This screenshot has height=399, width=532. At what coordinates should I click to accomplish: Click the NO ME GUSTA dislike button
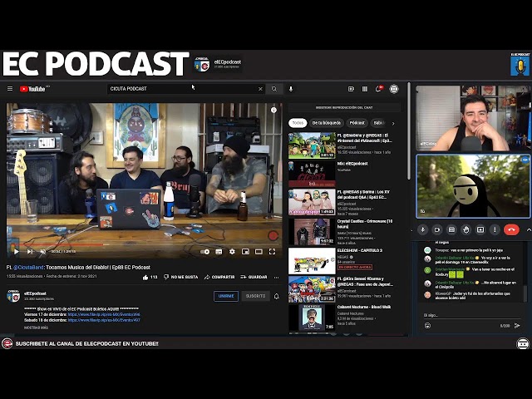(x=181, y=277)
